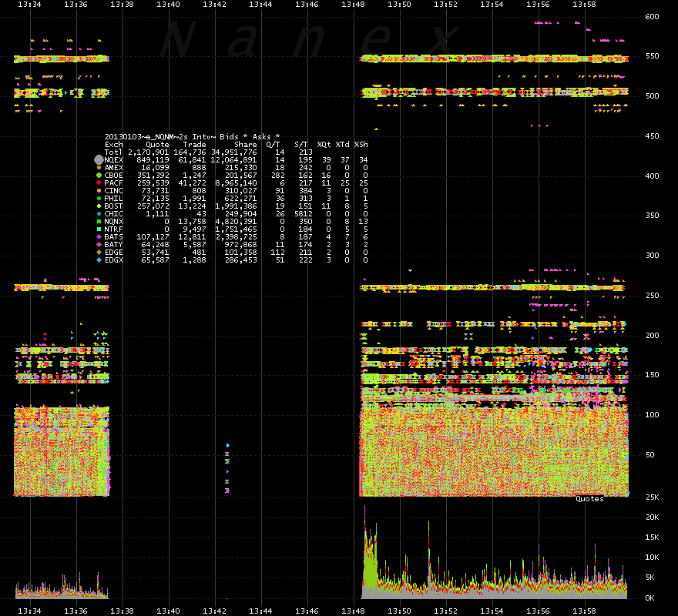
Task: Click the 'S/T' column header
Action: (301, 145)
